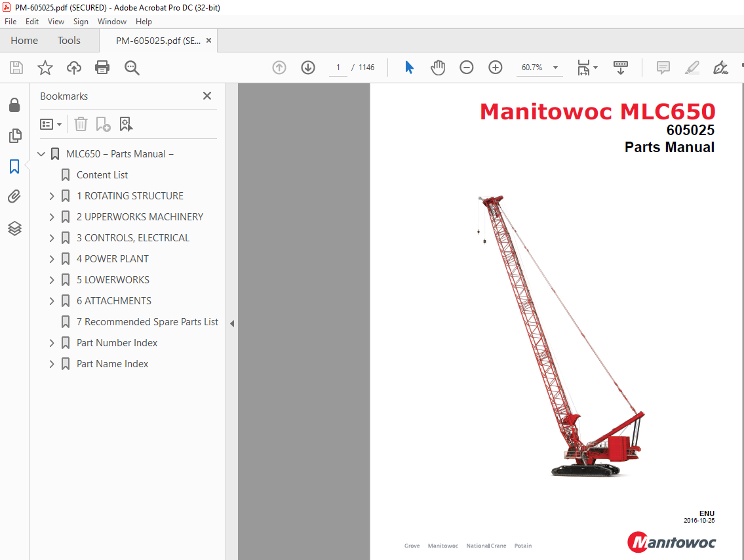Image resolution: width=744 pixels, height=560 pixels.
Task: Activate the Hand pan tool
Action: tap(437, 68)
